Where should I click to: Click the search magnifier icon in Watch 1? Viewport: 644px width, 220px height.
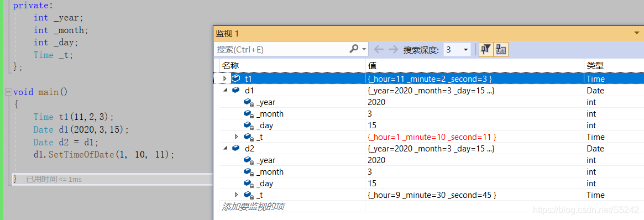click(354, 49)
